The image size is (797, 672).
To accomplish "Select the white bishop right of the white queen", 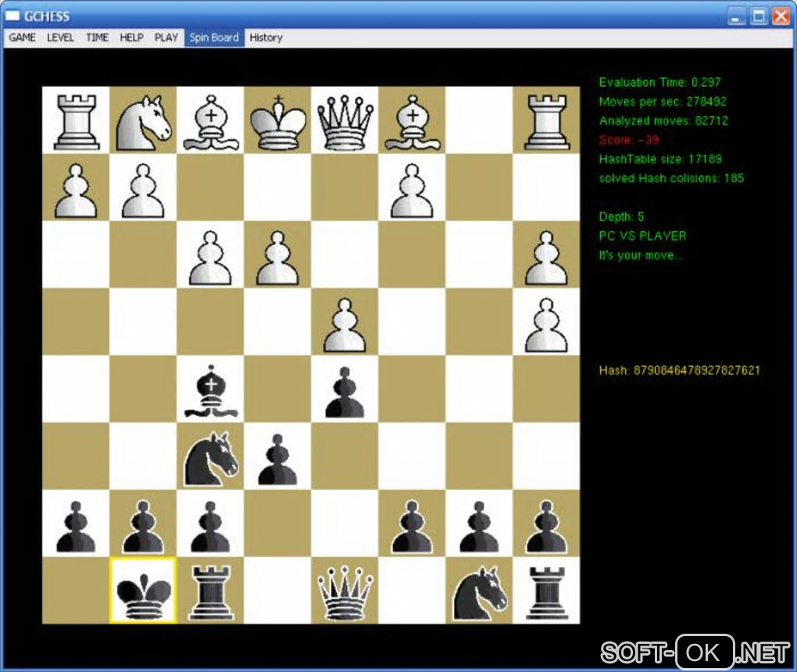I will coord(413,123).
